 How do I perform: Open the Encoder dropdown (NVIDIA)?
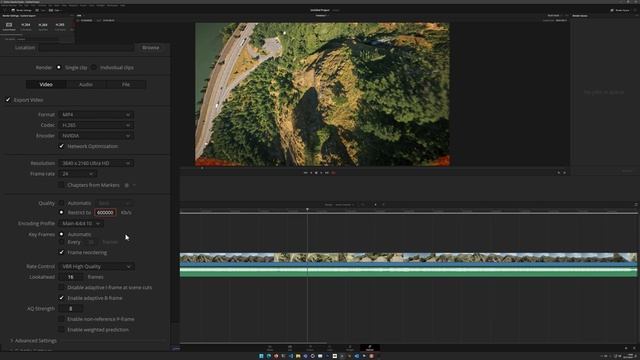point(96,136)
